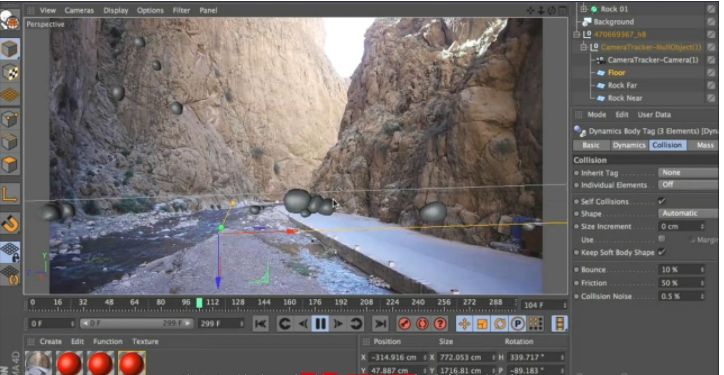The image size is (724, 375).
Task: Open the Shape Automatic dropdown
Action: click(688, 213)
